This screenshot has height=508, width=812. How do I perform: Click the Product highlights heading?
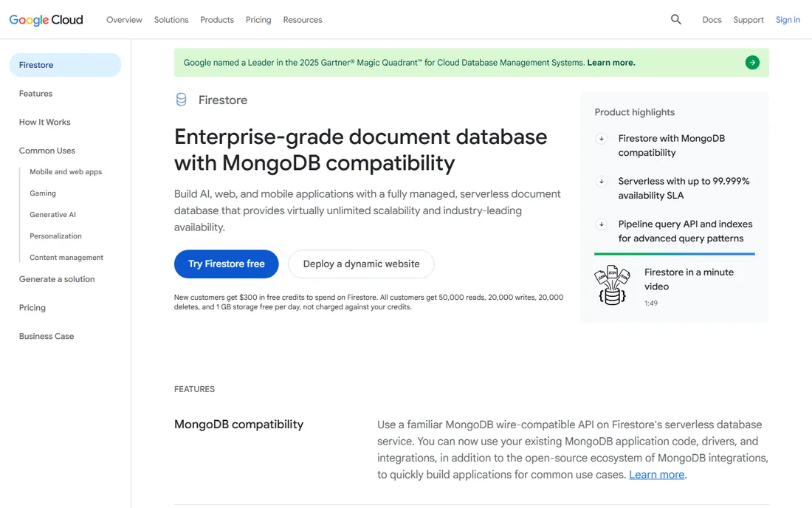(634, 111)
